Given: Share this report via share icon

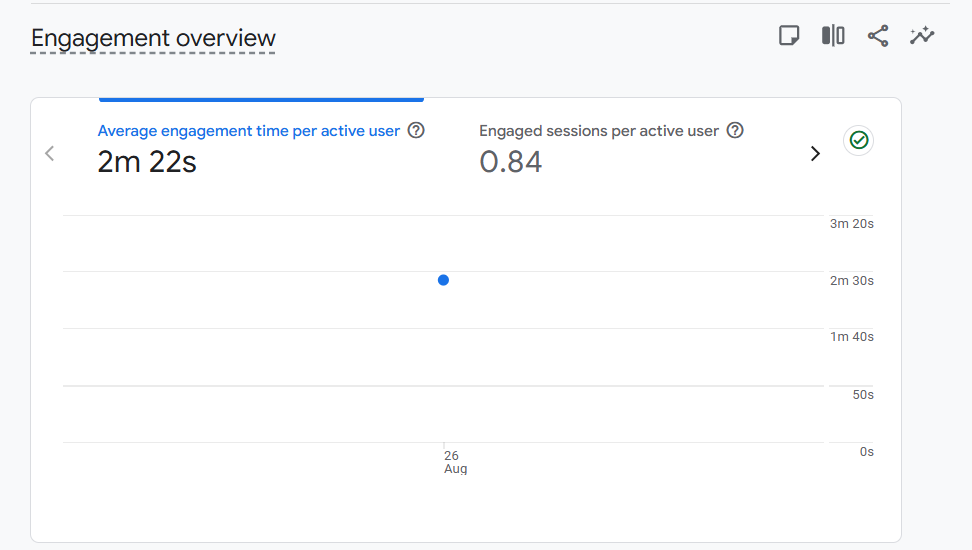Looking at the screenshot, I should click(x=878, y=36).
